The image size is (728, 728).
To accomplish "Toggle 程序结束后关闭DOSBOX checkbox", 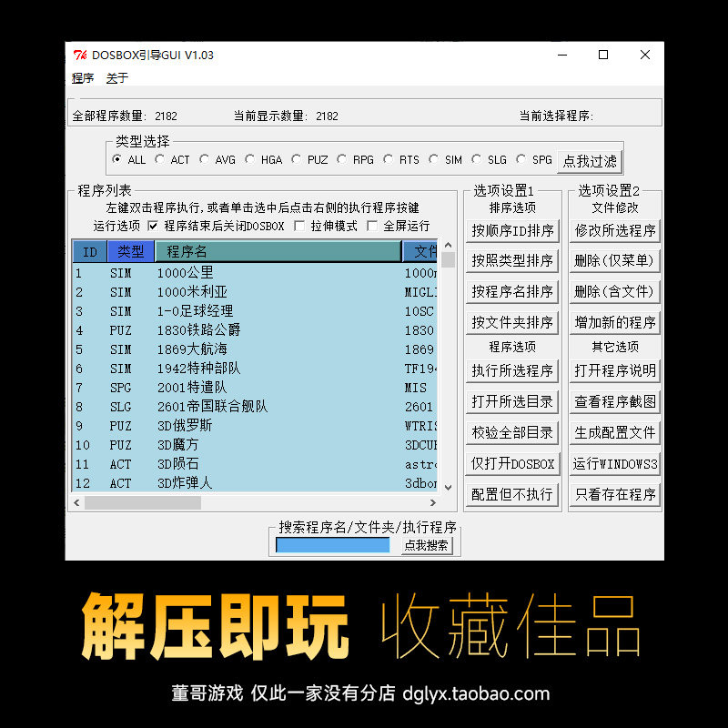I will (x=154, y=226).
